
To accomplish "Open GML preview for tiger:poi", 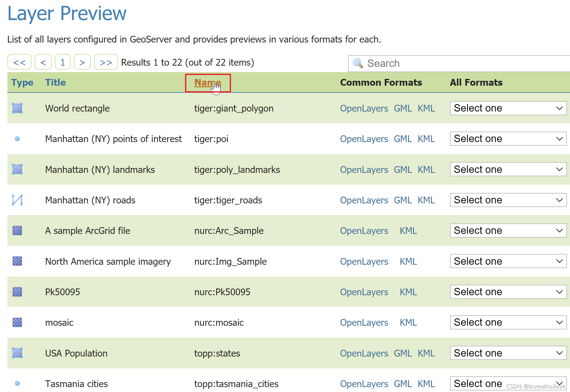I will click(x=403, y=139).
